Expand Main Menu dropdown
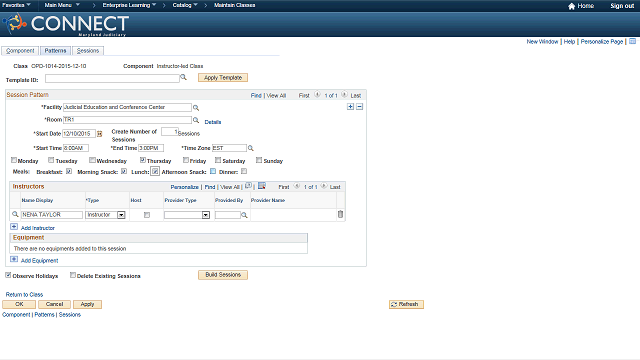The width and height of the screenshot is (640, 360). pyautogui.click(x=62, y=5)
